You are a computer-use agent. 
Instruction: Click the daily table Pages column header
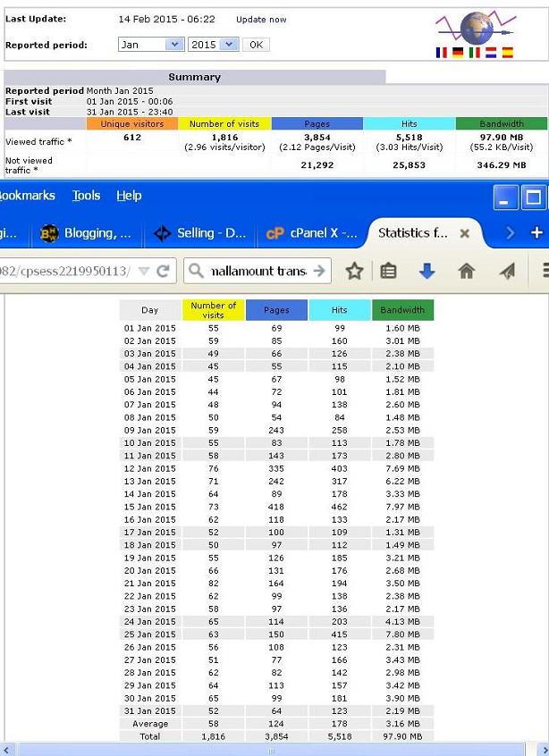point(276,310)
